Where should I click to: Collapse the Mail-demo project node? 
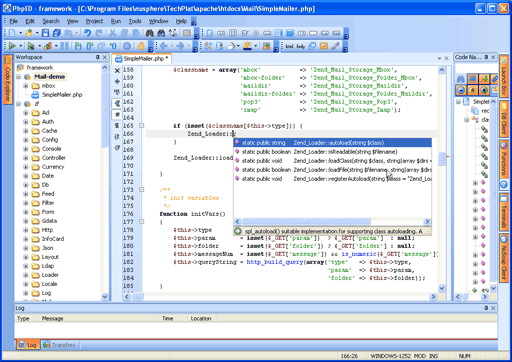tap(18, 77)
